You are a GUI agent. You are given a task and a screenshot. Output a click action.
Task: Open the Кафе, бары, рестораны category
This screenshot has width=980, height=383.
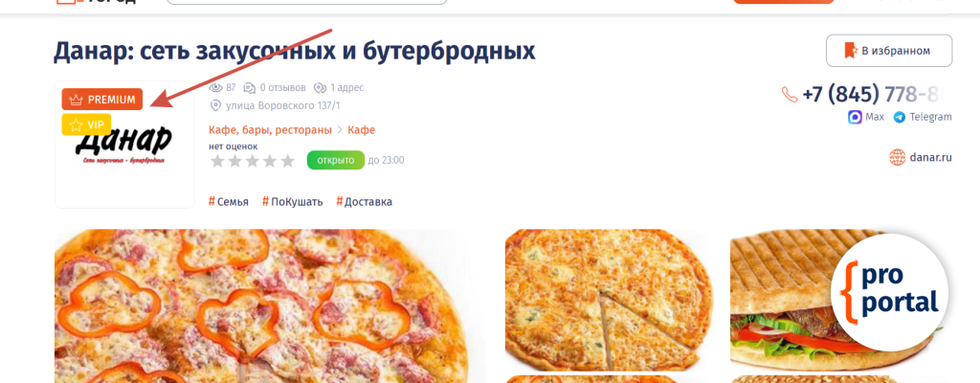pos(270,130)
